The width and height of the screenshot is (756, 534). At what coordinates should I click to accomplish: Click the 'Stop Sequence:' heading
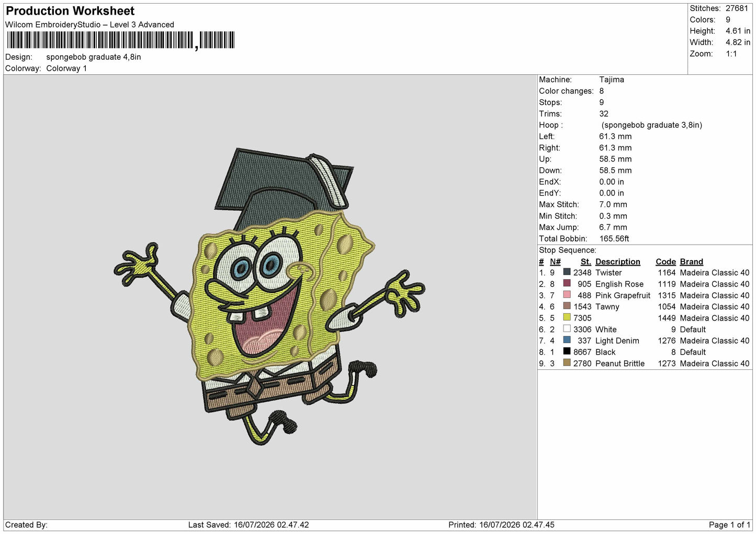click(x=568, y=251)
